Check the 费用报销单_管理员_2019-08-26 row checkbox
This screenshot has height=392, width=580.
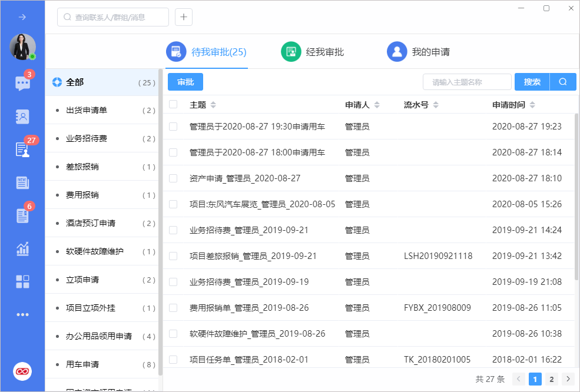click(x=173, y=307)
